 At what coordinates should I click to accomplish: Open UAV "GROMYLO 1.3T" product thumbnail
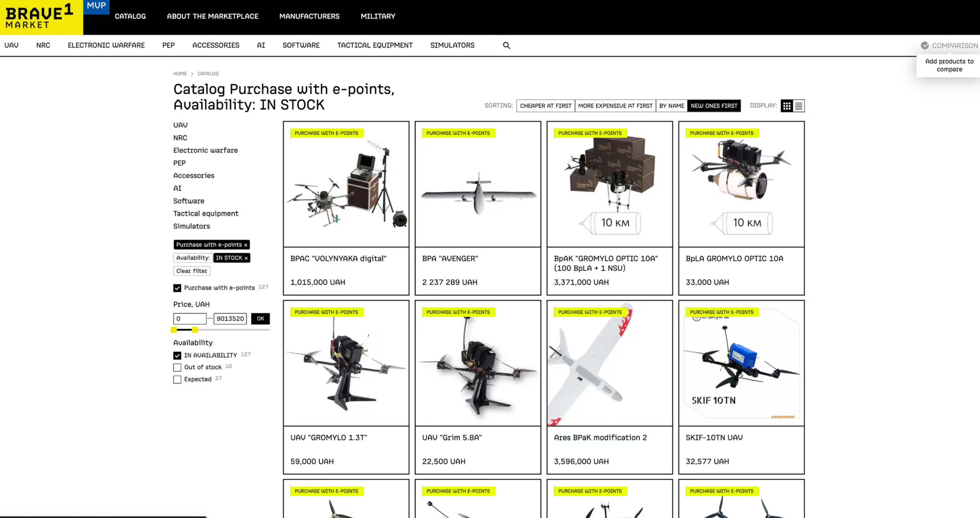(346, 363)
